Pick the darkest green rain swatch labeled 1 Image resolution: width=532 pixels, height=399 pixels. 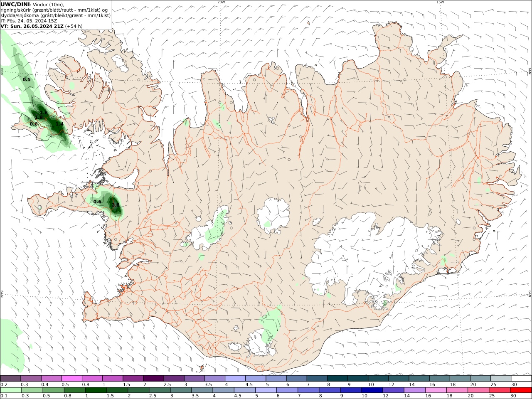96,390
